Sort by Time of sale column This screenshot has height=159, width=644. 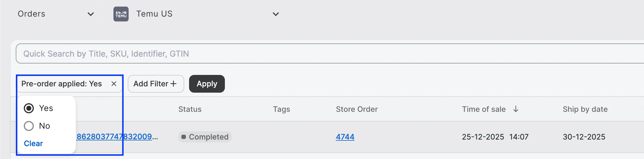coord(484,109)
